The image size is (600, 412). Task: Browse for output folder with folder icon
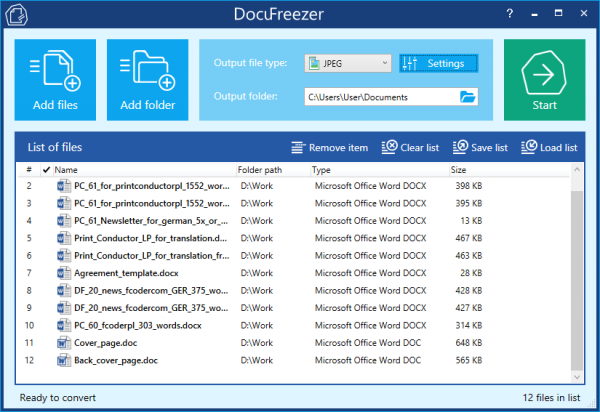coord(468,97)
